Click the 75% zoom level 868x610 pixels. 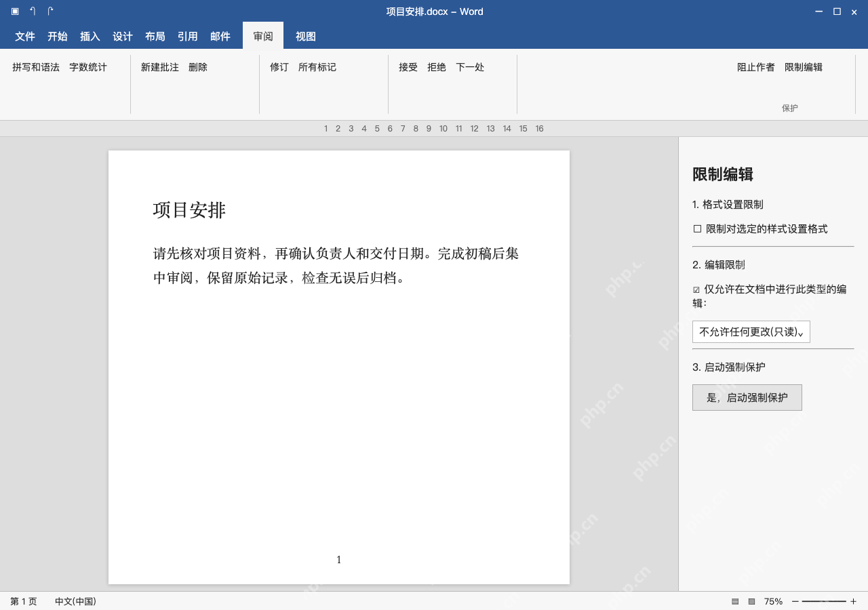773,601
